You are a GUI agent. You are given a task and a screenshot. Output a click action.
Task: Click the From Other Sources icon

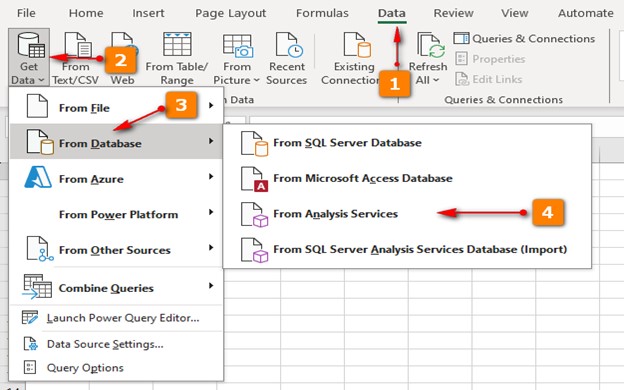coord(40,248)
